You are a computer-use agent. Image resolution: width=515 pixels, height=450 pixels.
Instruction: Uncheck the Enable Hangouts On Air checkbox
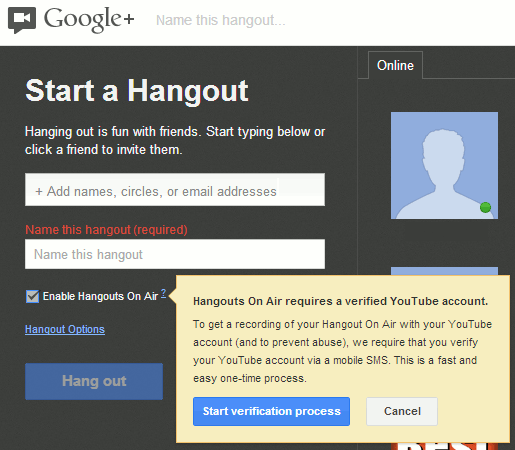32,296
